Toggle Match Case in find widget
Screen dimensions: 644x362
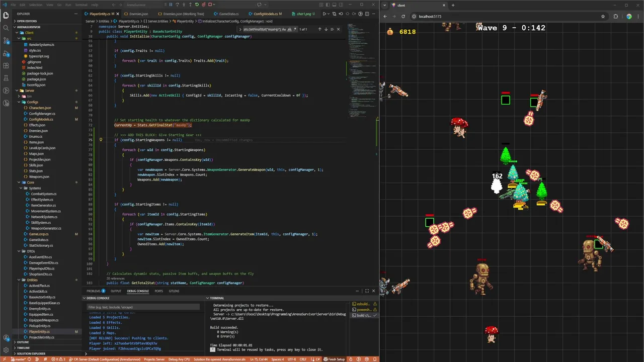[x=284, y=29]
